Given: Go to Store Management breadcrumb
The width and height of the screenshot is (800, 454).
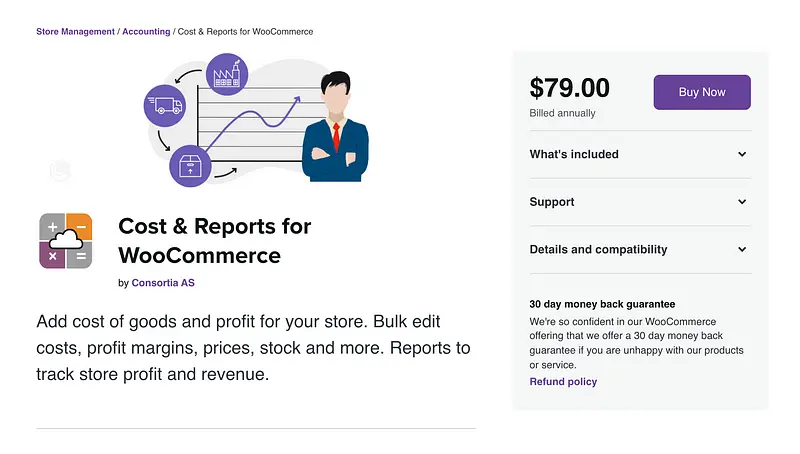Looking at the screenshot, I should point(75,32).
